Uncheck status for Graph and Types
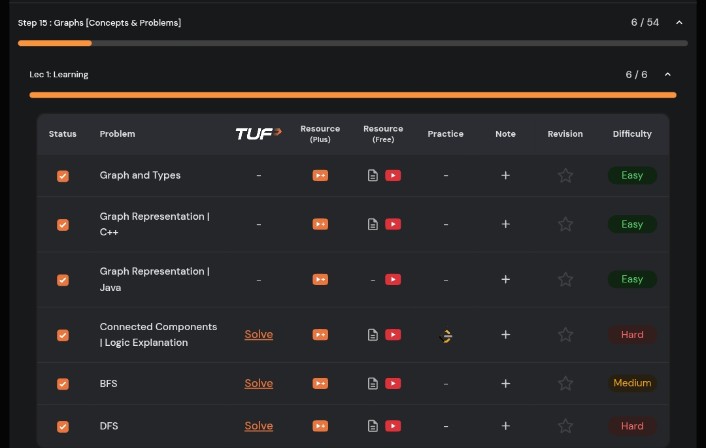The height and width of the screenshot is (448, 706). click(x=63, y=176)
